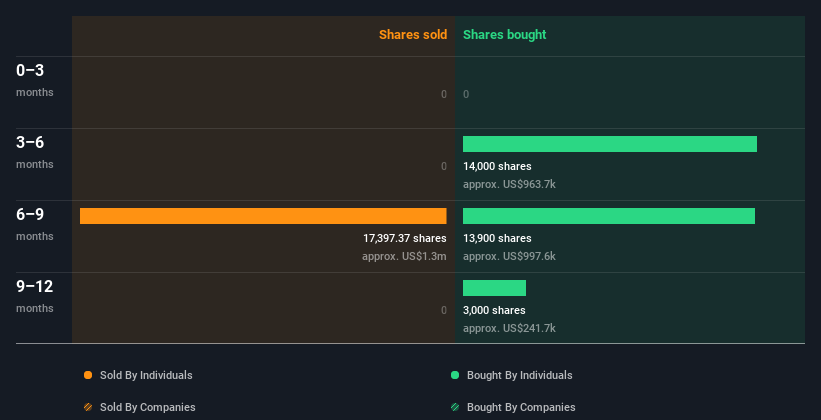Click the 14,000 shares value
821x420 pixels.
point(497,167)
